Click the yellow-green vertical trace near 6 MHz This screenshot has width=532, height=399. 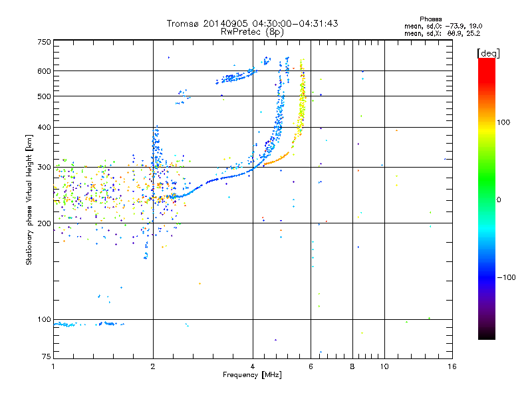tap(302, 98)
